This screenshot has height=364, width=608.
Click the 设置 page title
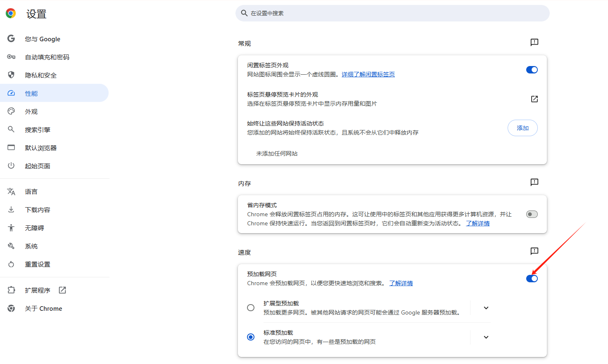click(36, 14)
